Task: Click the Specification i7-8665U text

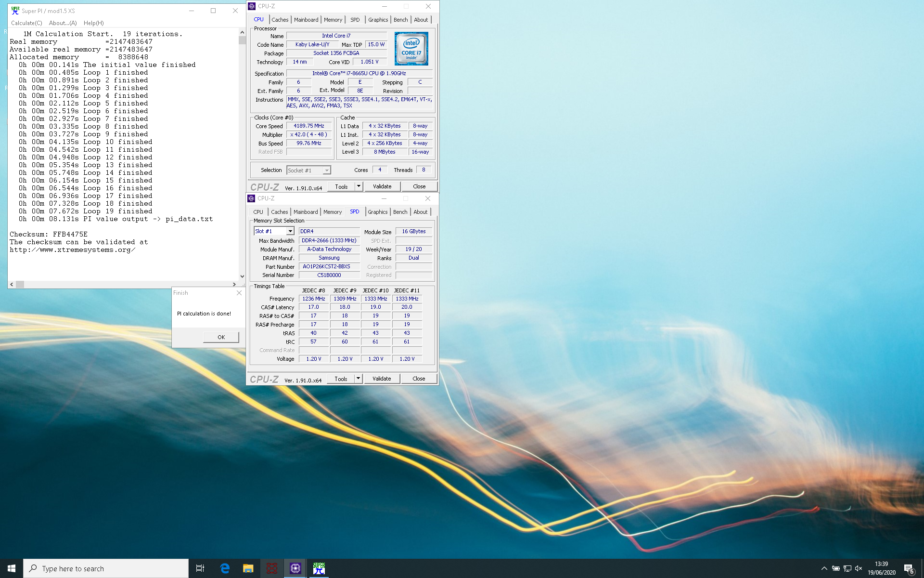Action: click(359, 73)
